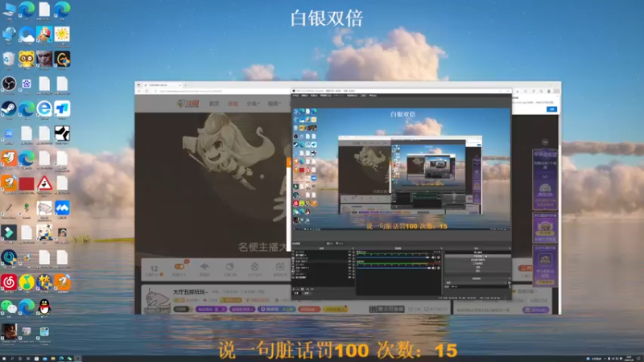
Task: Move the selected OBS source up
Action: tap(308, 289)
